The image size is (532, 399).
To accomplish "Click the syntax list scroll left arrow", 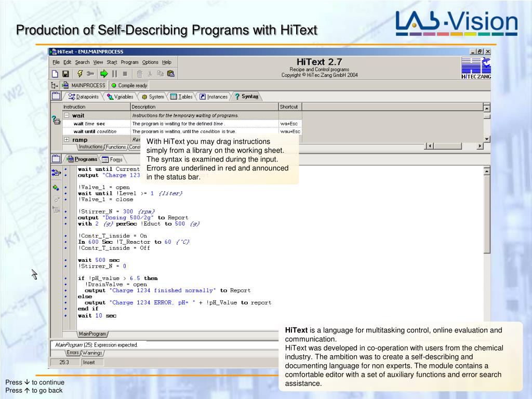I will click(430, 146).
